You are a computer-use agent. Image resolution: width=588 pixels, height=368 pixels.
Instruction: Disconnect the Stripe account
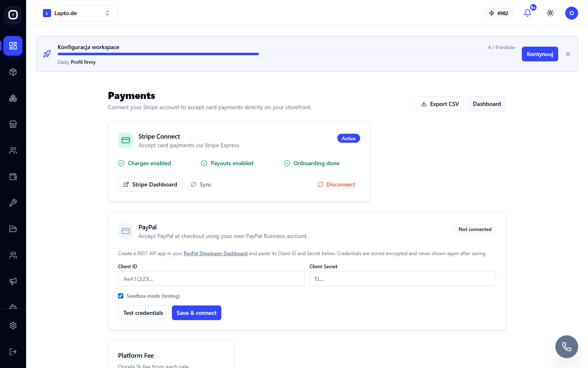(336, 184)
